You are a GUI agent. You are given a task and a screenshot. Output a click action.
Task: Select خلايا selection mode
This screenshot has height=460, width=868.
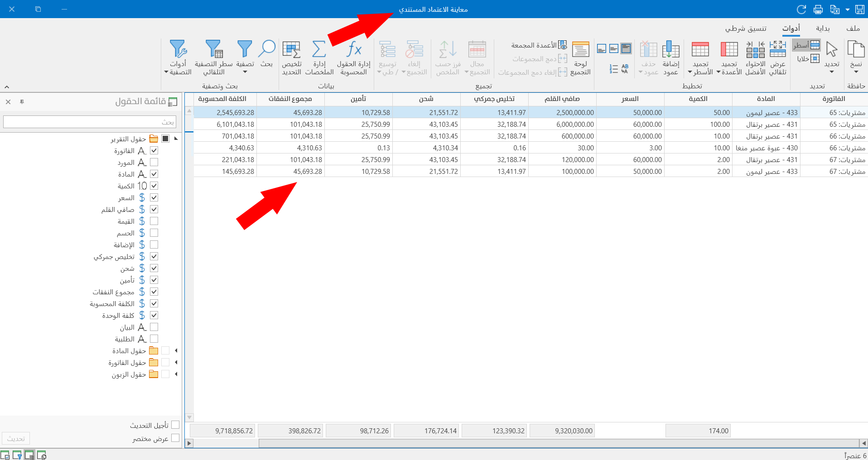coord(809,58)
